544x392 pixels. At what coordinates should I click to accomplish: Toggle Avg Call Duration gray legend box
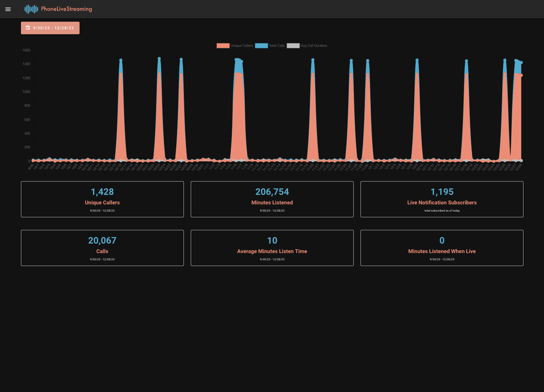(293, 46)
